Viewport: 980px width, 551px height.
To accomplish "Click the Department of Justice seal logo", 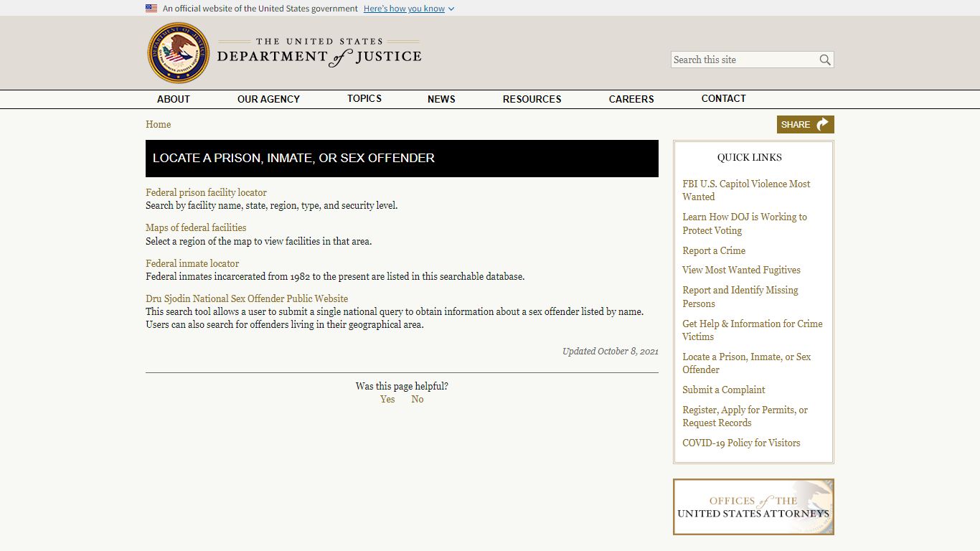I will point(179,53).
